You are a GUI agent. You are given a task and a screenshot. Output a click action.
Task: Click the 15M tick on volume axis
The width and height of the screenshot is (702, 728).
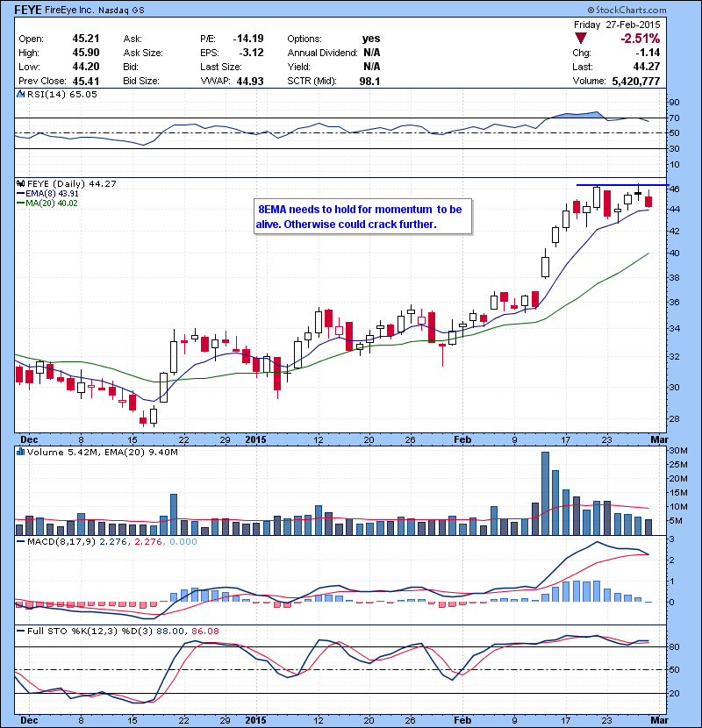tap(677, 493)
